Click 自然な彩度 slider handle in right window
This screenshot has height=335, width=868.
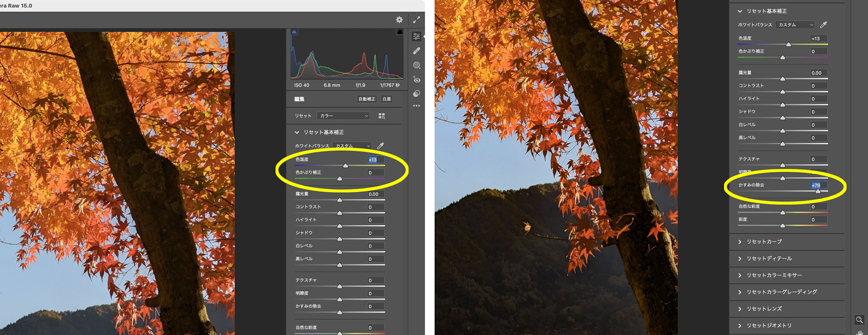click(x=783, y=213)
